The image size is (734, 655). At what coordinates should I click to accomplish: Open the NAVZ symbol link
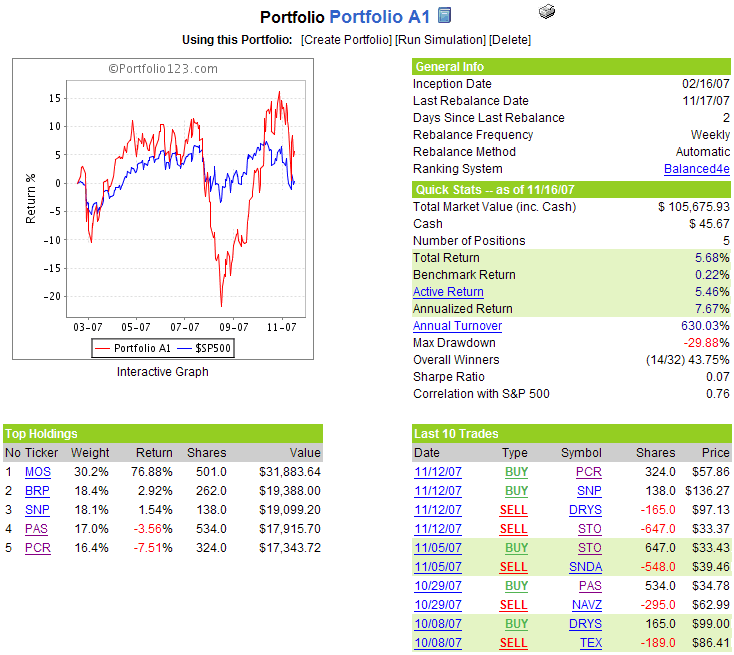[x=587, y=605]
